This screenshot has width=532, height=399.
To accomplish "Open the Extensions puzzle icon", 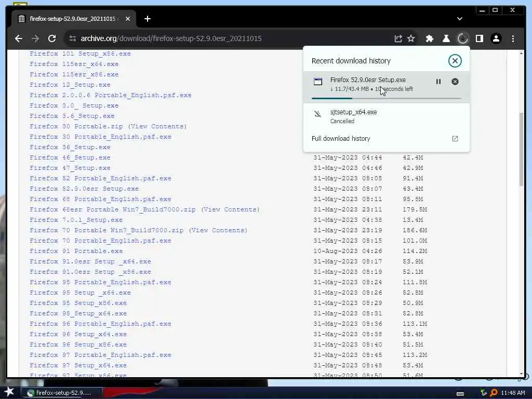I will tap(430, 38).
